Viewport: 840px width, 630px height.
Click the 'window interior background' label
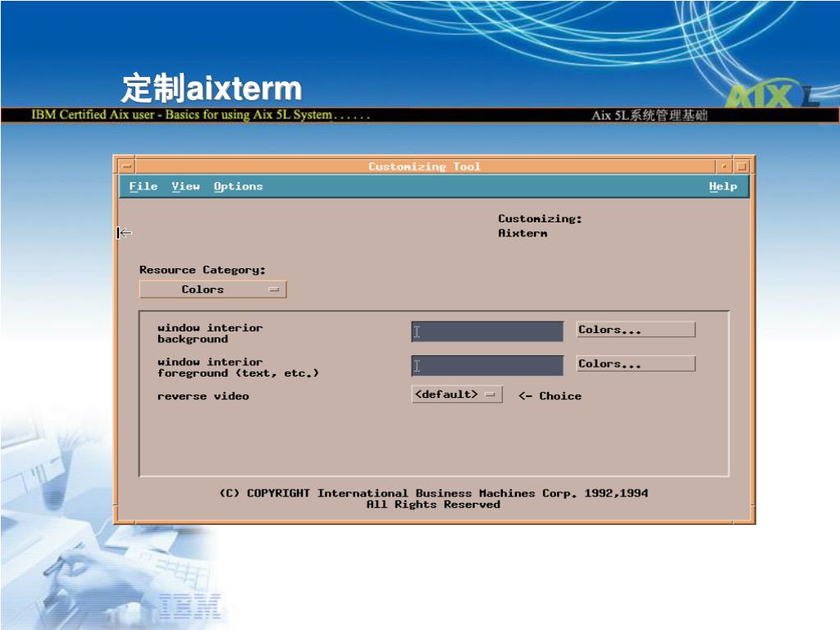point(210,333)
